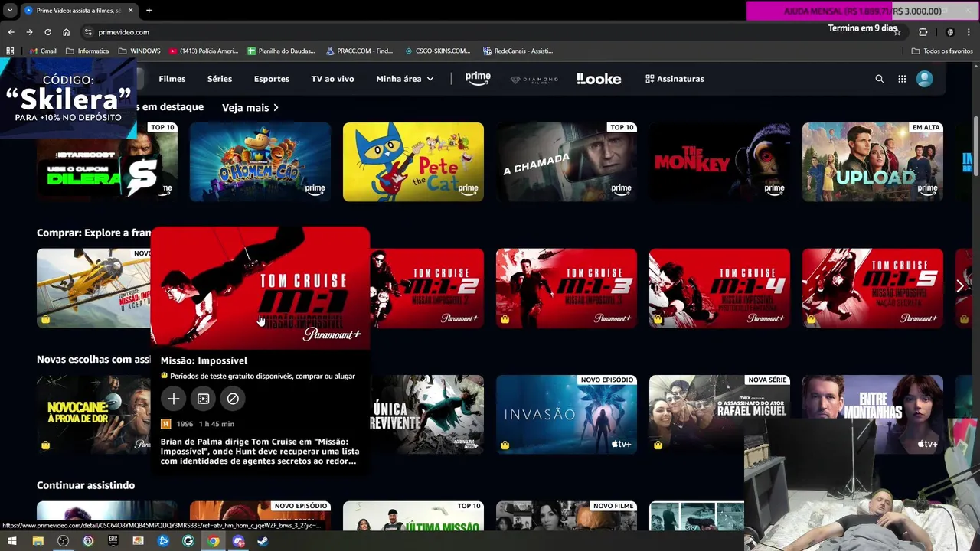Open the Pete the Cat thumbnail
Image resolution: width=980 pixels, height=551 pixels.
click(x=413, y=162)
